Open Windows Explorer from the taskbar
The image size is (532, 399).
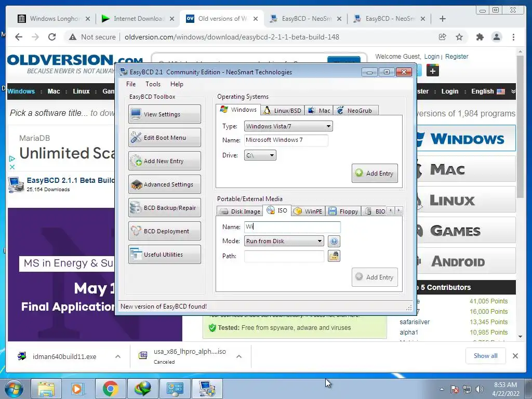[46, 389]
